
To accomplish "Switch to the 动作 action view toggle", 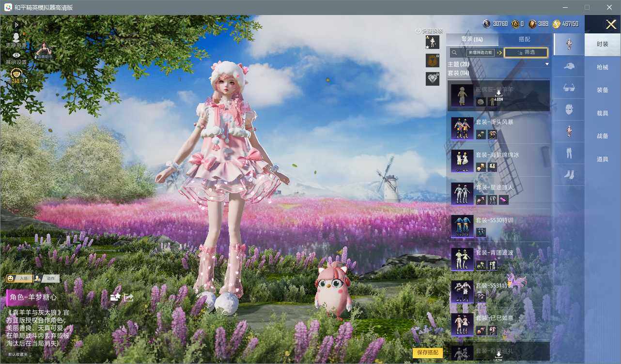I will click(47, 278).
